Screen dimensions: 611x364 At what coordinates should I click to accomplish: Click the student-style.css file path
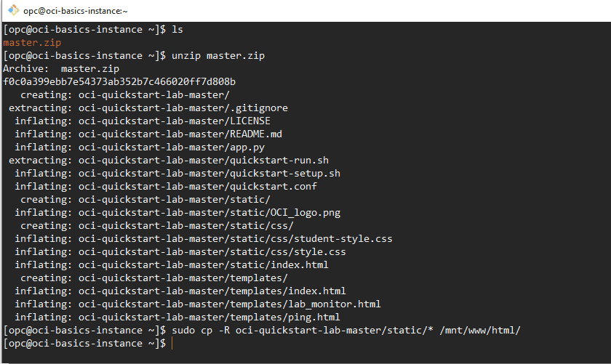pyautogui.click(x=236, y=238)
